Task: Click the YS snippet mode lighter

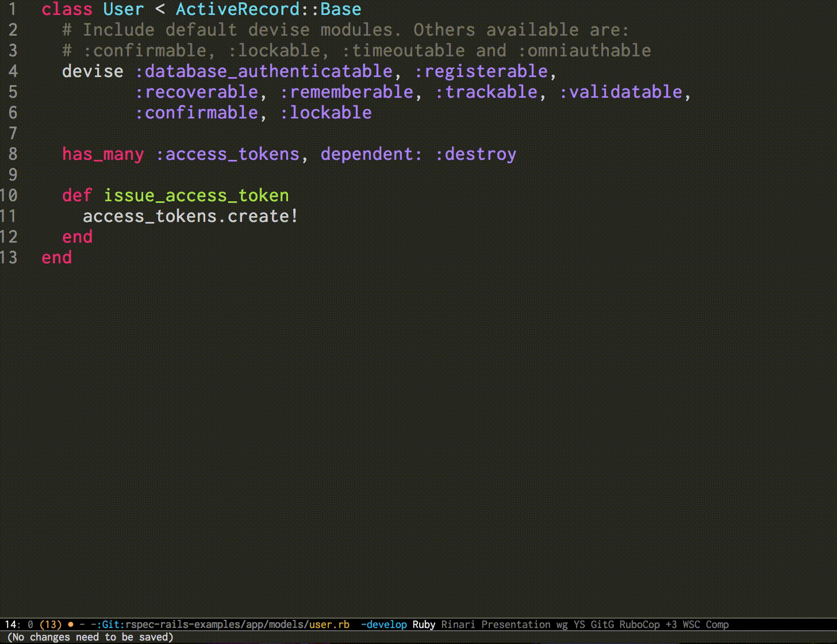Action: click(x=579, y=624)
